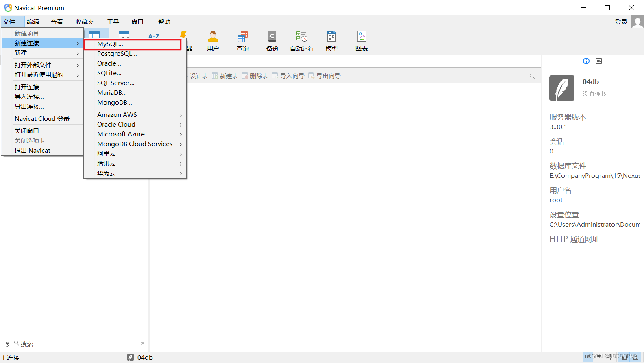Screen dimensions: 644x363
Task: Open the 查看 menu
Action: click(x=57, y=22)
